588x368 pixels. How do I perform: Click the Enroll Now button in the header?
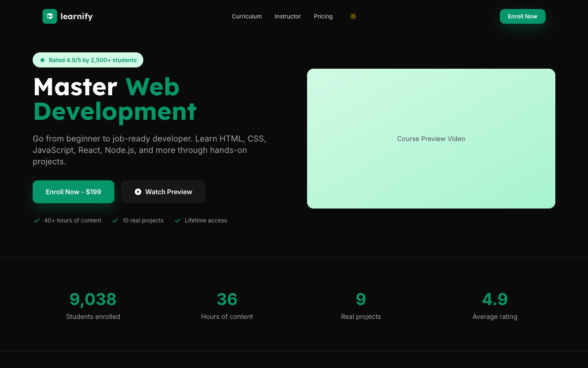click(522, 16)
